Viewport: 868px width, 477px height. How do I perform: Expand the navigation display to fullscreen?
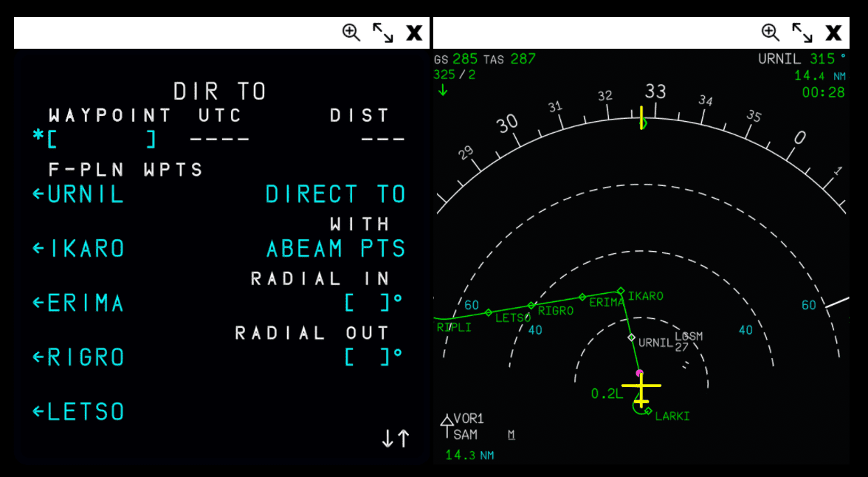pyautogui.click(x=802, y=32)
